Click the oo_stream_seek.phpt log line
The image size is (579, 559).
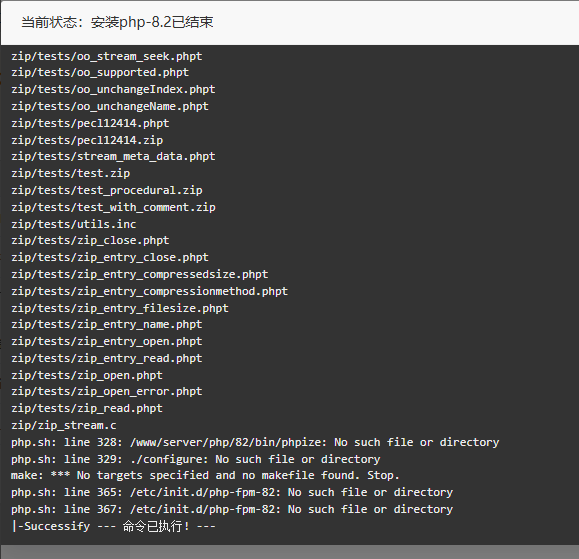tap(107, 56)
